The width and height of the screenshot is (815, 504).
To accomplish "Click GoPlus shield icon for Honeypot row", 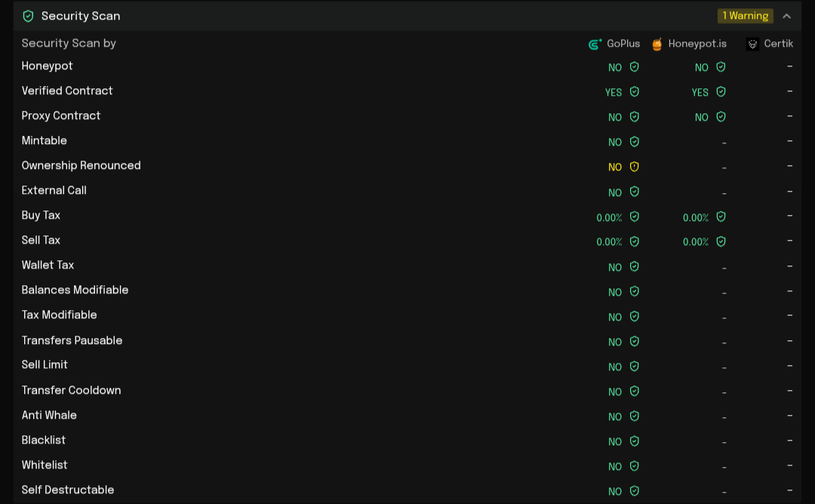I will click(x=635, y=67).
